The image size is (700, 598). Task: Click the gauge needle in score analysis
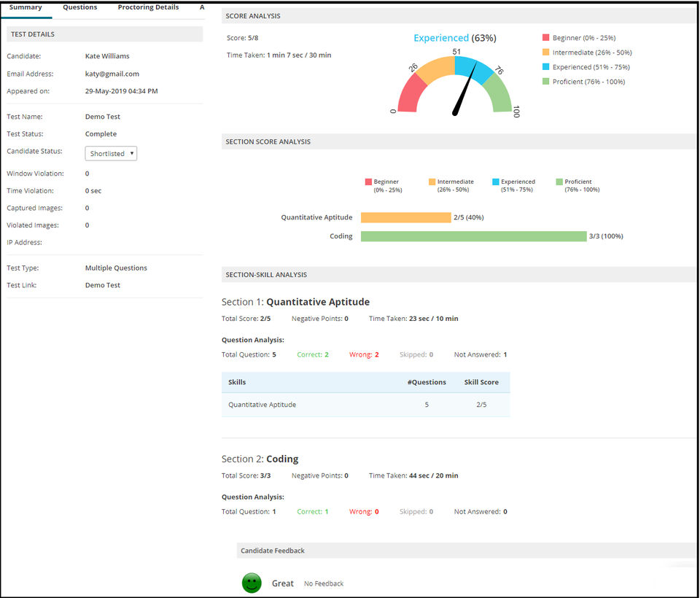click(x=464, y=89)
